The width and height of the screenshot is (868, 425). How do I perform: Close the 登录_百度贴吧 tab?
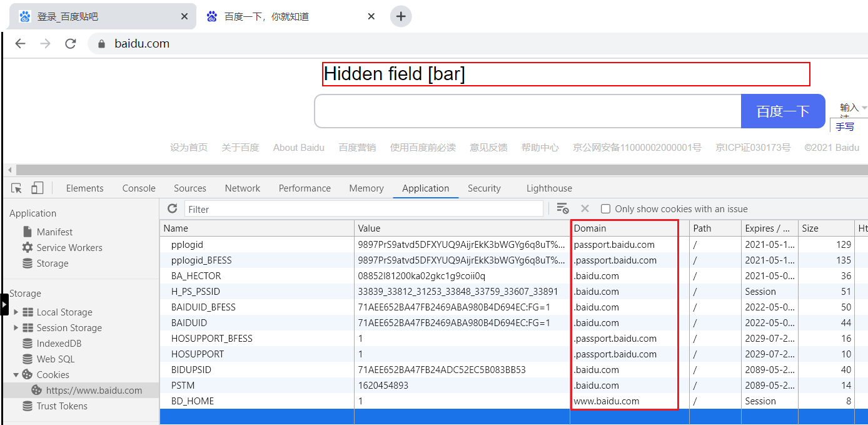[x=184, y=17]
